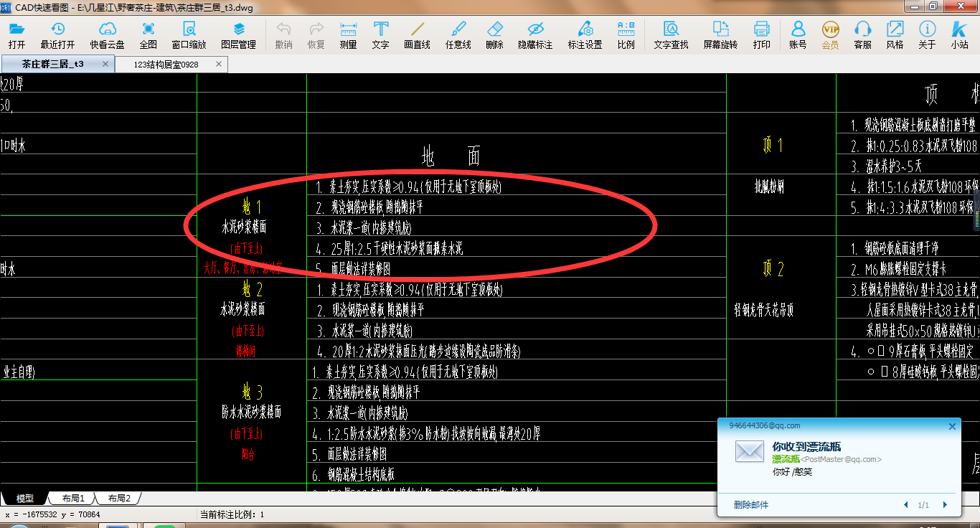Go to next mail in popup
Screen dimensions: 980x528
click(945, 505)
